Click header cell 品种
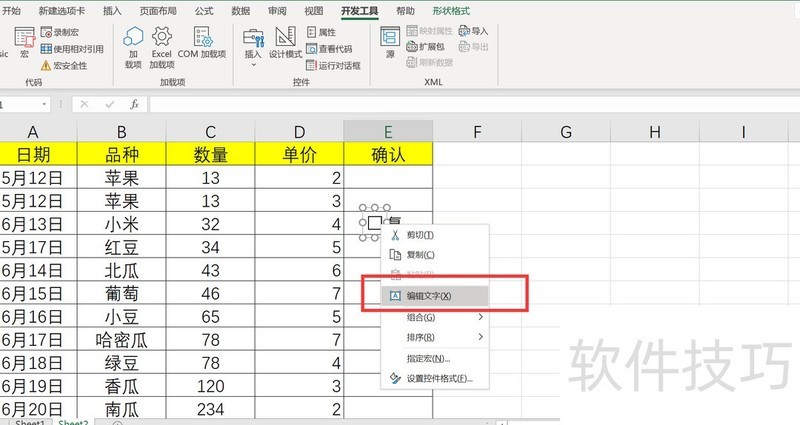Image resolution: width=800 pixels, height=425 pixels. [121, 154]
